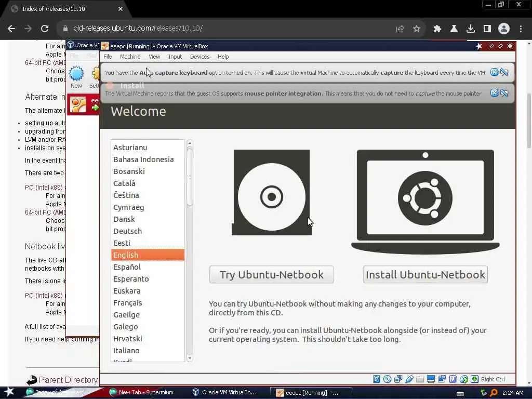
Task: Bookmark this page with the star icon
Action: 417,29
